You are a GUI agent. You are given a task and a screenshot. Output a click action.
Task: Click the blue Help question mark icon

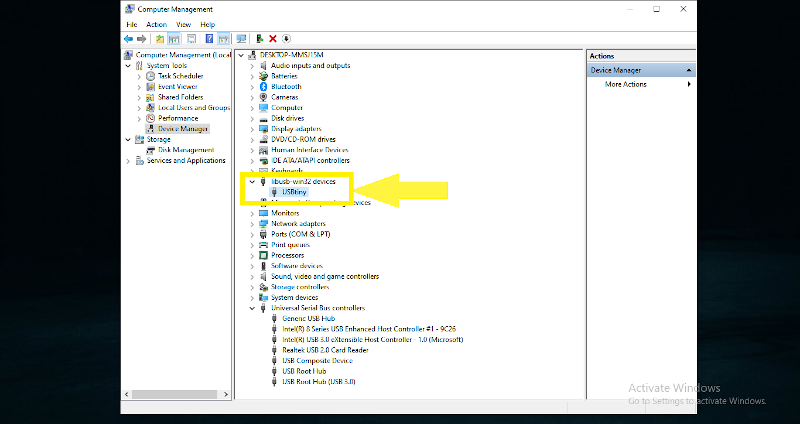click(209, 39)
